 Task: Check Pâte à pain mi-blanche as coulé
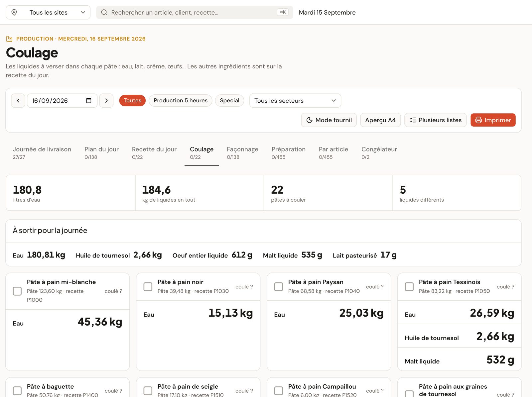tap(17, 291)
